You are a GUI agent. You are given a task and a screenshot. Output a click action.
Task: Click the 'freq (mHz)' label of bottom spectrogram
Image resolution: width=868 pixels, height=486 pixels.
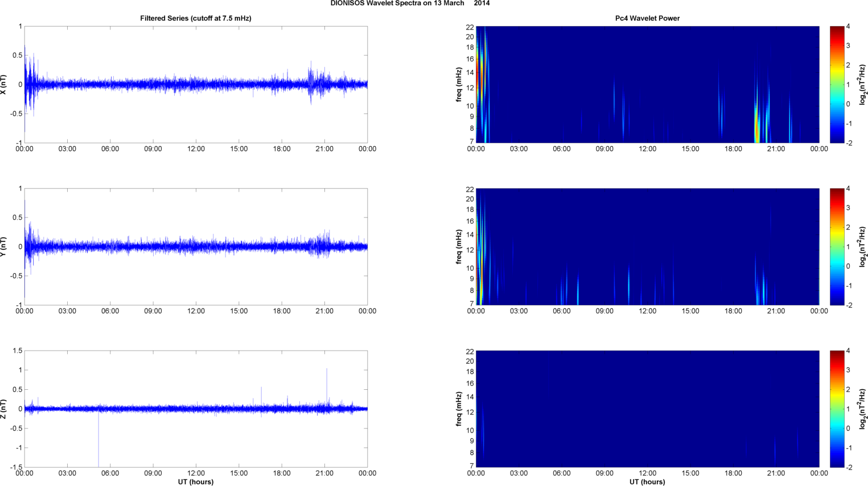click(459, 409)
